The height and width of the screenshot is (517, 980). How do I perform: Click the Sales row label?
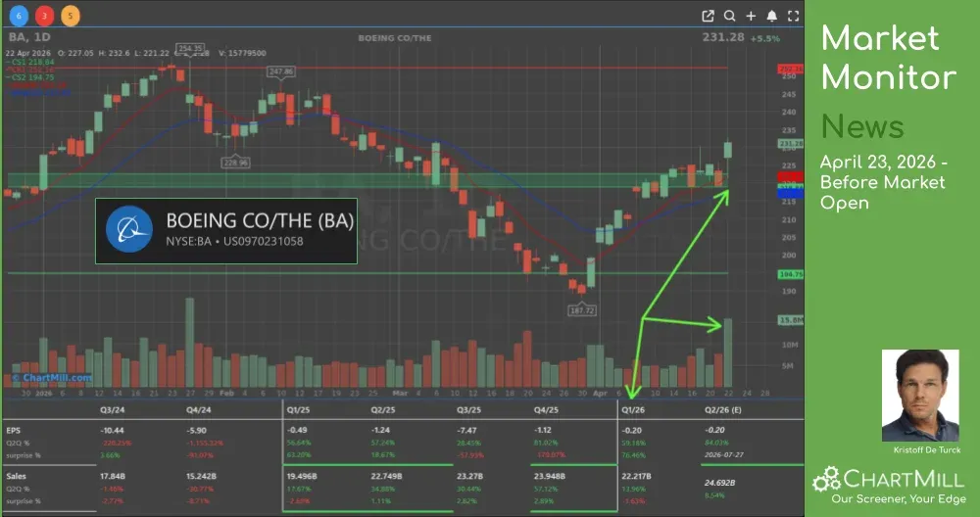tap(17, 476)
